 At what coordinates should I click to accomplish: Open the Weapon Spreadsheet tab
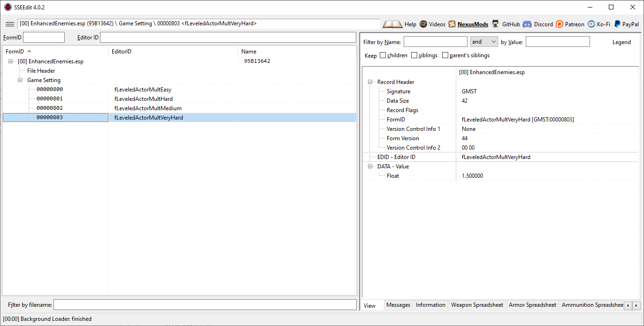477,305
